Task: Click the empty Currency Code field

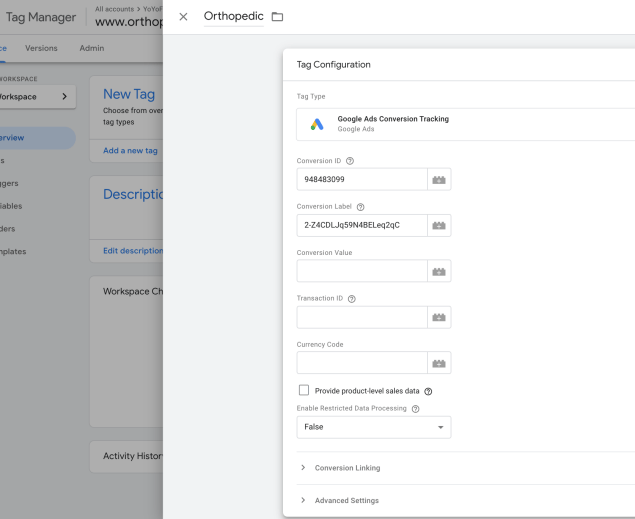Action: click(x=362, y=363)
